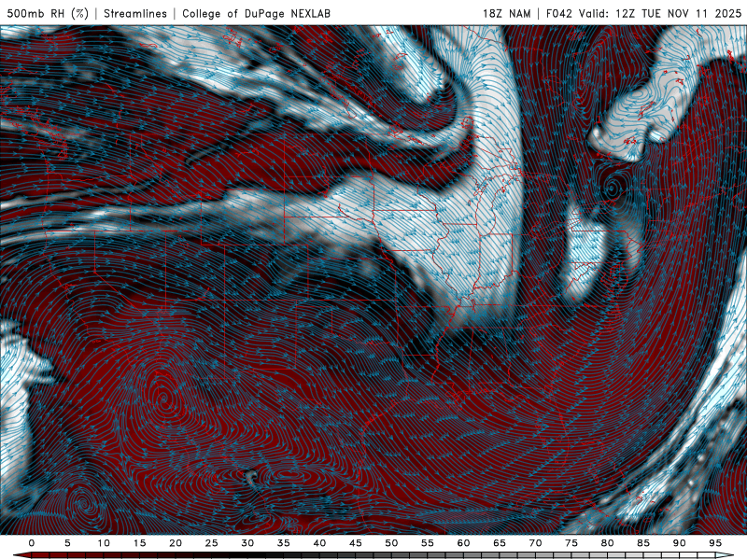
Task: Click the legend value "45"
Action: [356, 543]
